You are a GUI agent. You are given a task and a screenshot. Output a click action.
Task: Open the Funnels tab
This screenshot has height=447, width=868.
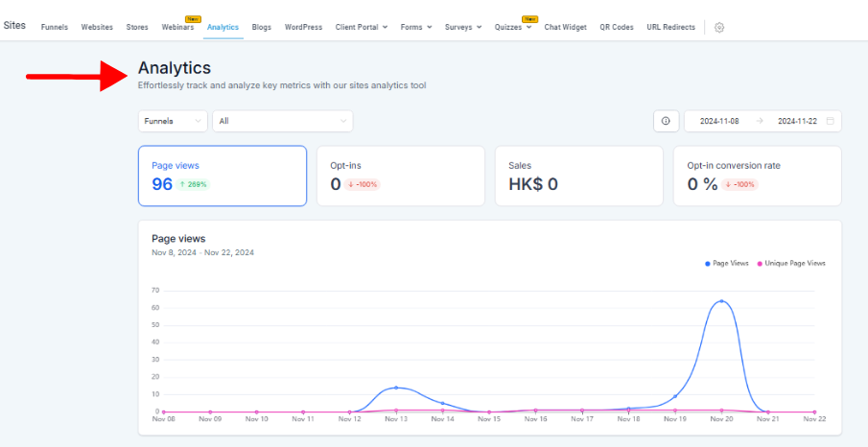coord(55,27)
